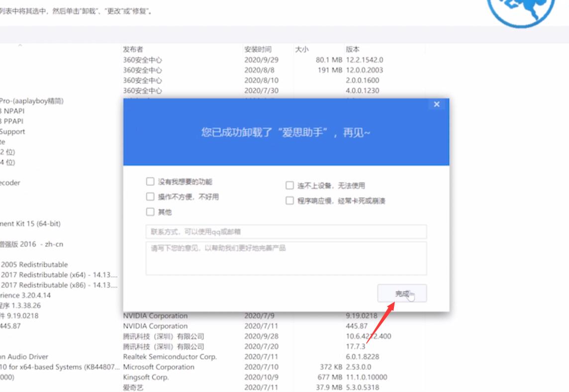This screenshot has width=569, height=392.
Task: Select the NPAPI program entry
Action: 12,111
